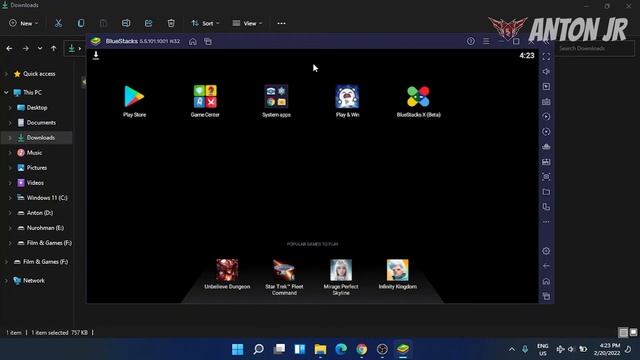Viewport: 640px width, 360px height.
Task: Open the View dropdown in Explorer
Action: pyautogui.click(x=247, y=23)
